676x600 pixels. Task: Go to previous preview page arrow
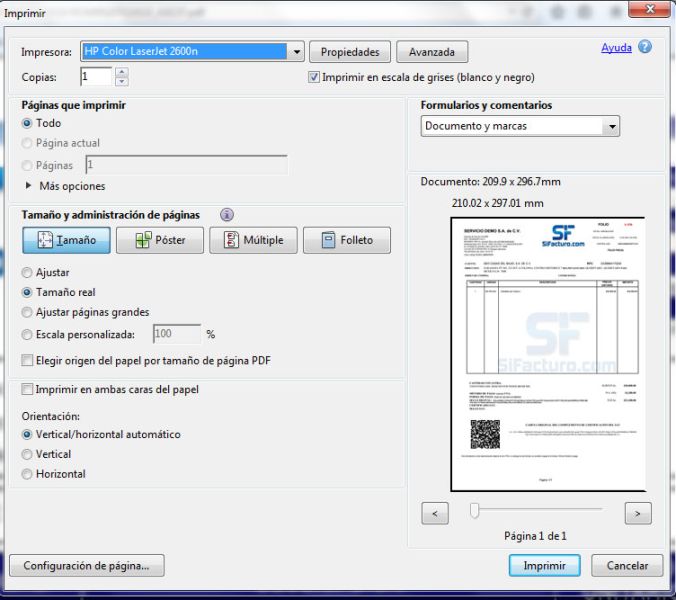(x=434, y=511)
